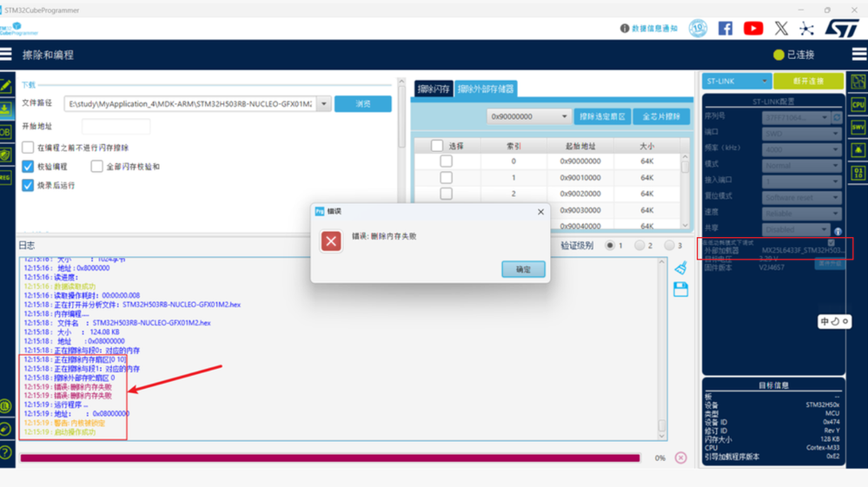Toggle the full flash checksum checkbox
This screenshot has width=868, height=487.
click(96, 167)
